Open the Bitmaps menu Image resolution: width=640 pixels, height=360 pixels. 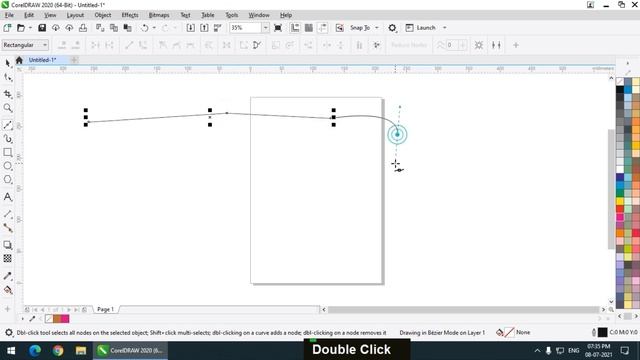(159, 15)
